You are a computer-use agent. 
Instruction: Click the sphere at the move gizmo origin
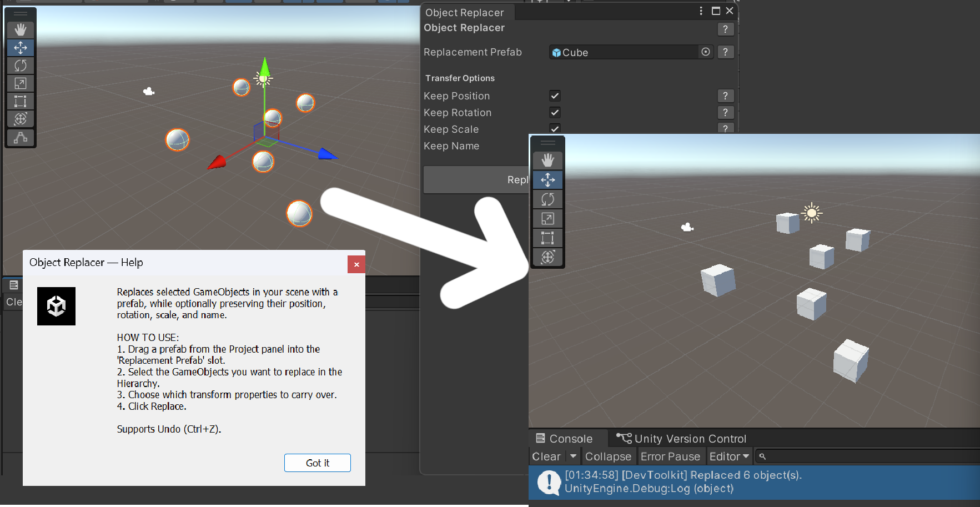click(273, 118)
